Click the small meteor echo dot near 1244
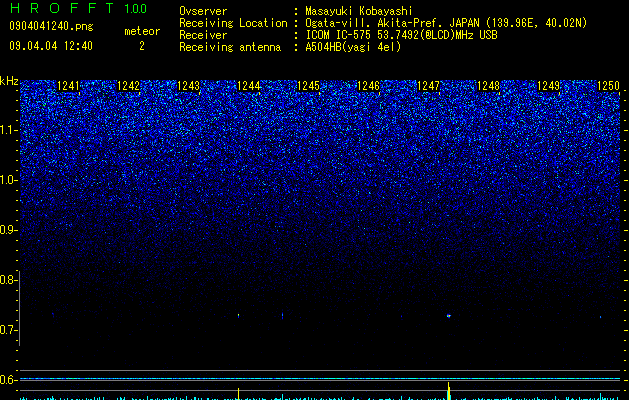 coord(239,316)
